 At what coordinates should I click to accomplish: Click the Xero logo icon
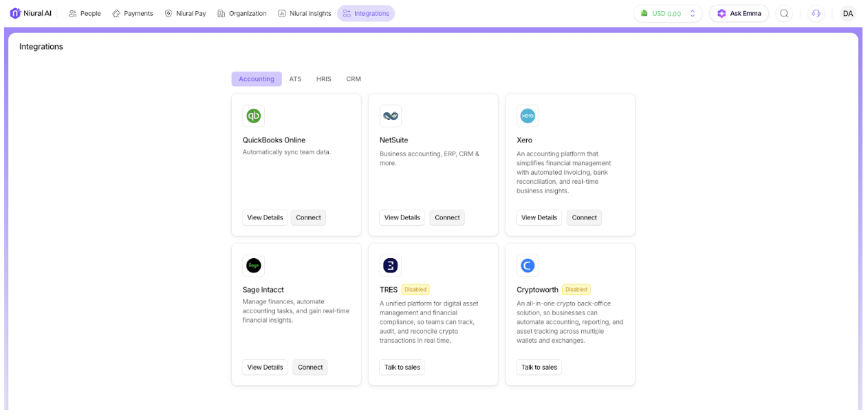point(528,116)
